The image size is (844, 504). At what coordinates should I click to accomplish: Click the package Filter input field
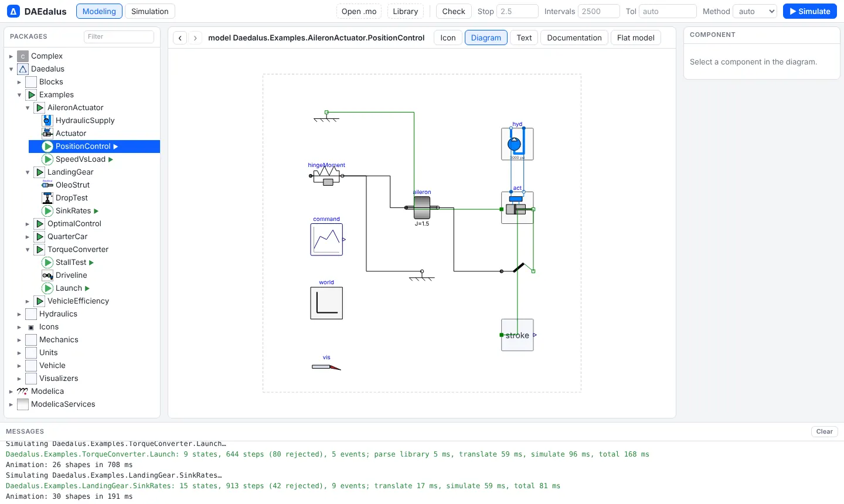[119, 36]
